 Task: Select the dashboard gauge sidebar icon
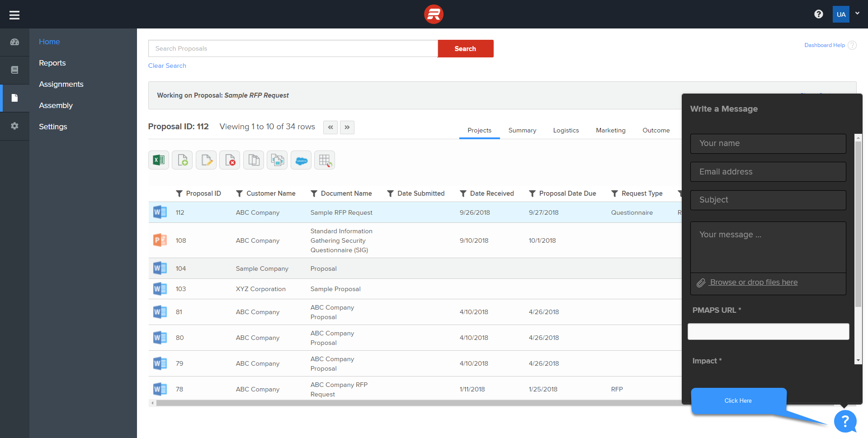[14, 42]
